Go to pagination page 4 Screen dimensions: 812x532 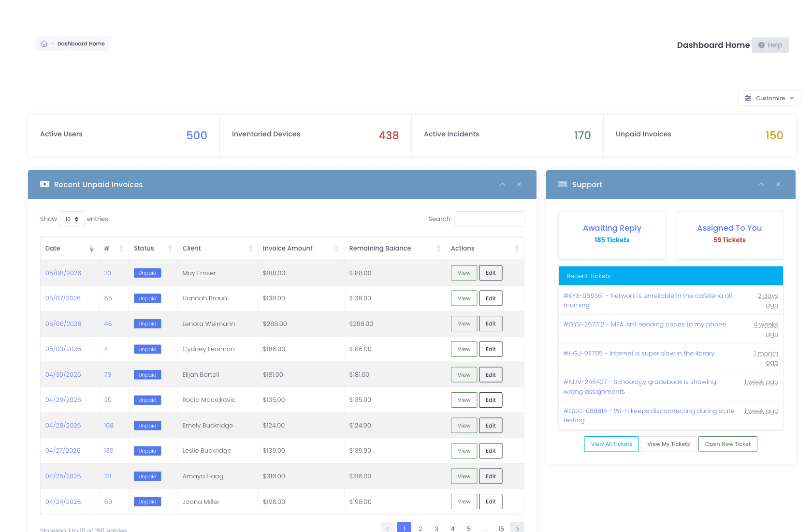point(453,529)
